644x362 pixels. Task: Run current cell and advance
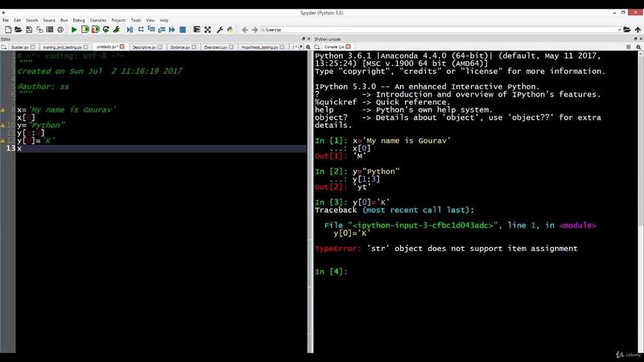click(x=95, y=30)
